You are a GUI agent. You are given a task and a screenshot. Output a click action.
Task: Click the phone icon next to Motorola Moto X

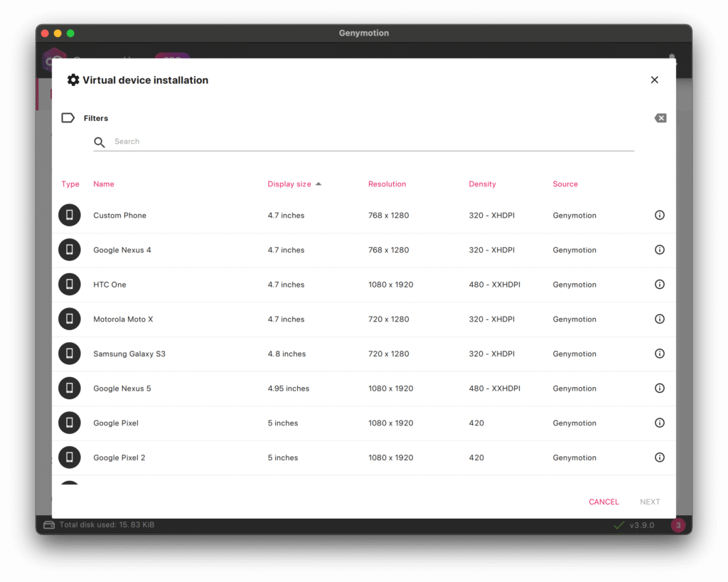[69, 319]
